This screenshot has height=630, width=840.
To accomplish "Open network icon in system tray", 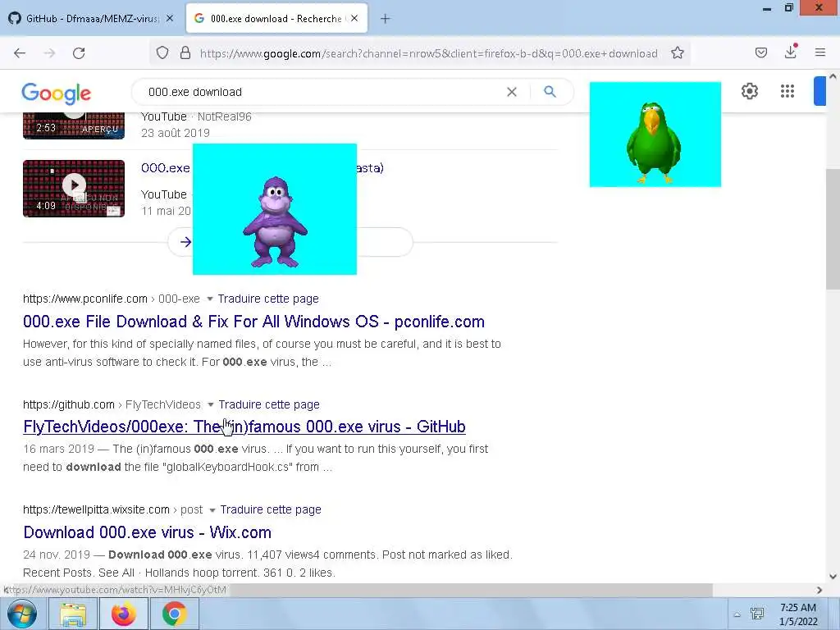I will 757,614.
